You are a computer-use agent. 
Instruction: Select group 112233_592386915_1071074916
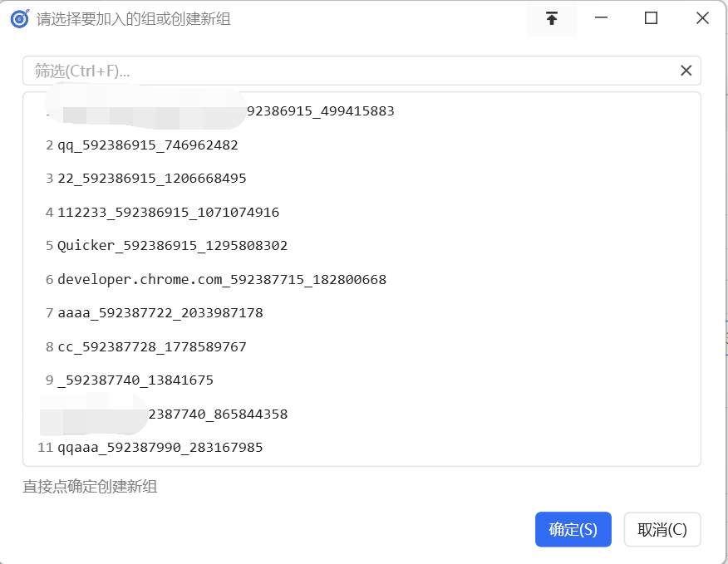tap(362, 212)
